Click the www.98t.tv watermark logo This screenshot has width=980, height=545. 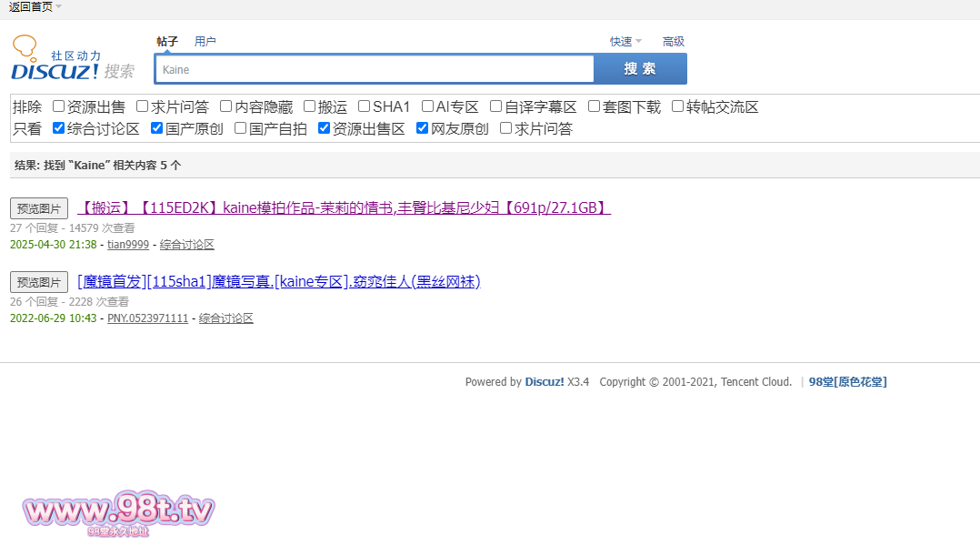point(118,513)
